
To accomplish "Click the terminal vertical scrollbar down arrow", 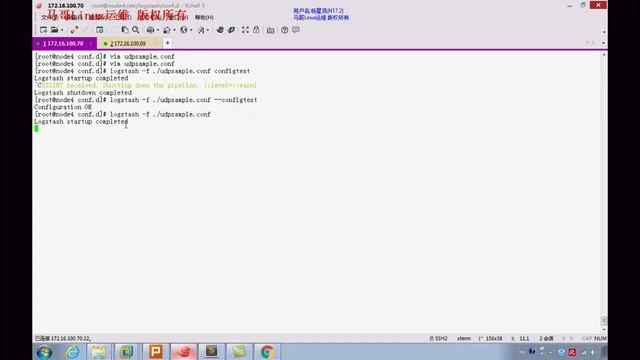I will click(604, 329).
